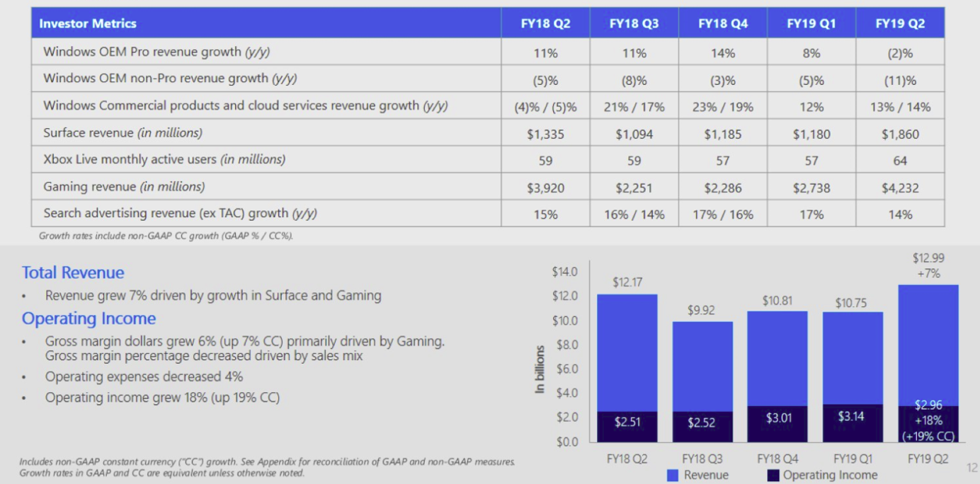Click the FY19 Q2 revenue bar labeled $12.99

928,345
